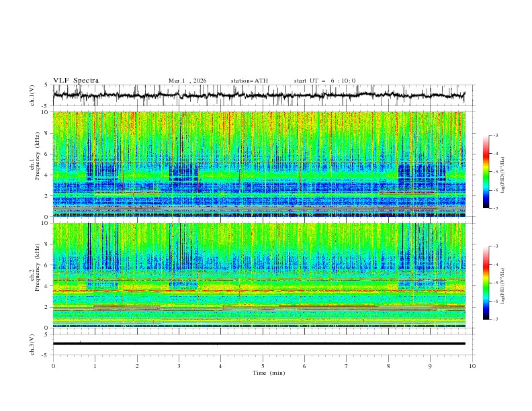Select the date text "Mar.1 , 2026"
This screenshot has height=411, width=532.
[187, 81]
